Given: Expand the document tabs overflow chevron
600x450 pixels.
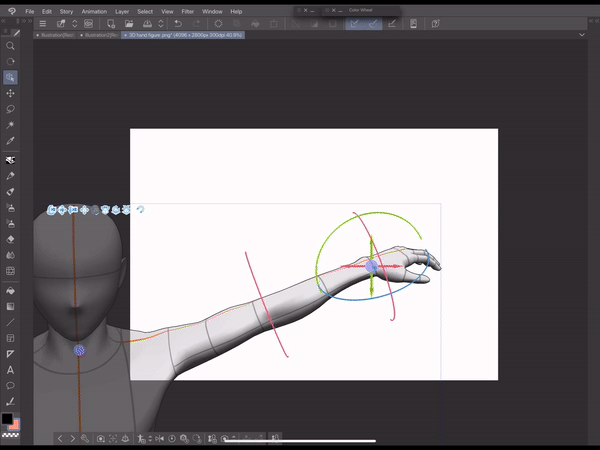Looking at the screenshot, I should coord(582,34).
